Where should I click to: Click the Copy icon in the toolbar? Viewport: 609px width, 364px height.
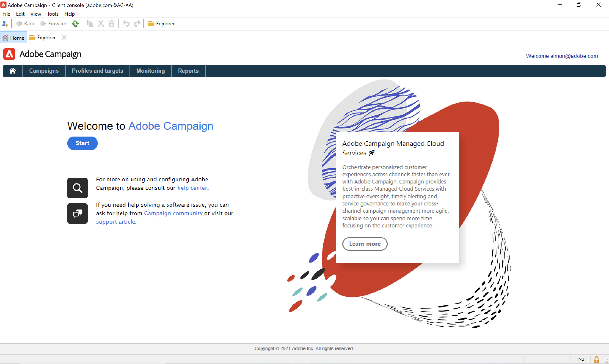90,23
